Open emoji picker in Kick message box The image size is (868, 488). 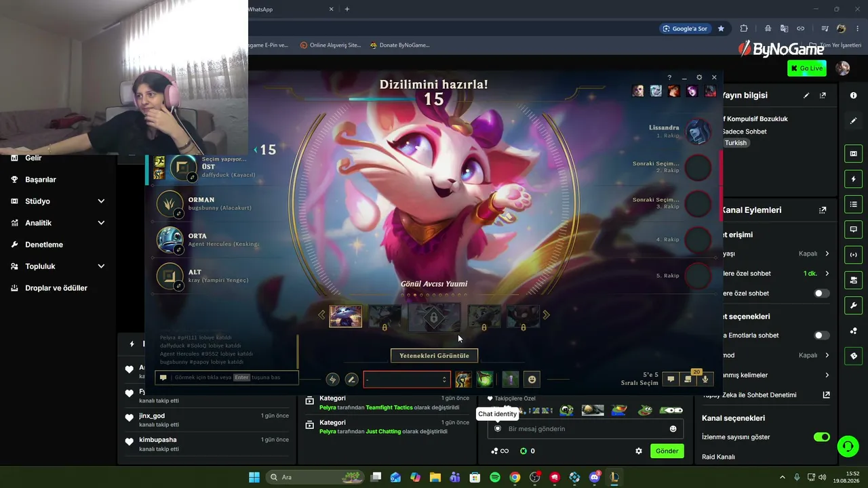point(673,428)
